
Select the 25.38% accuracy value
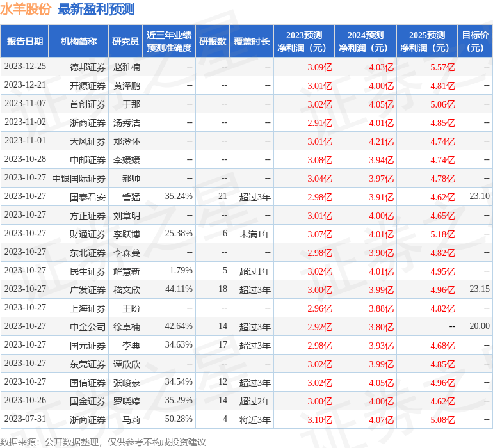coord(179,233)
